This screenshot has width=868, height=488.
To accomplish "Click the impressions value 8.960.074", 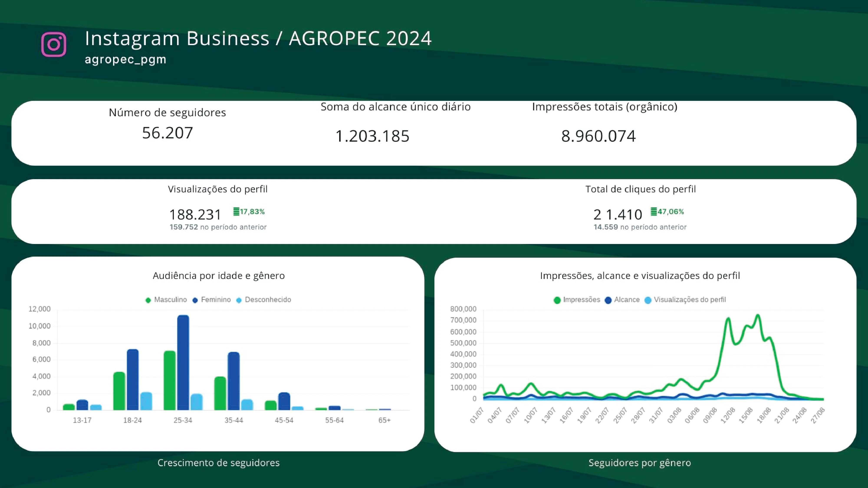I will point(598,136).
